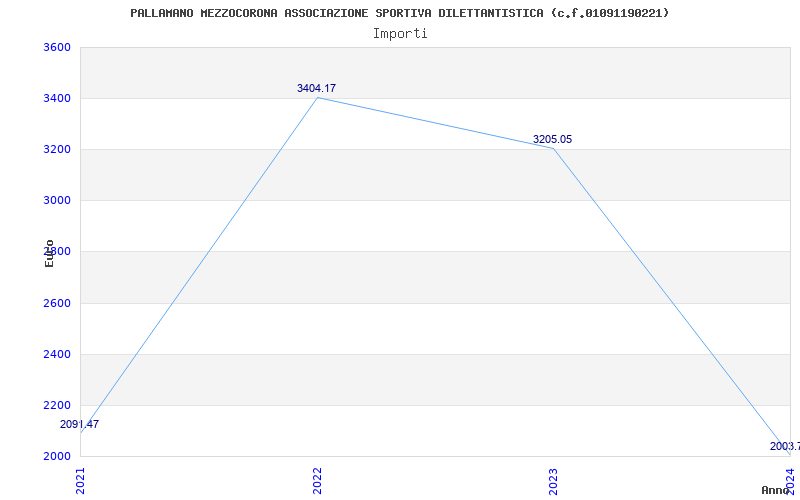Click the Anno axis title
800x500 pixels.
[775, 490]
